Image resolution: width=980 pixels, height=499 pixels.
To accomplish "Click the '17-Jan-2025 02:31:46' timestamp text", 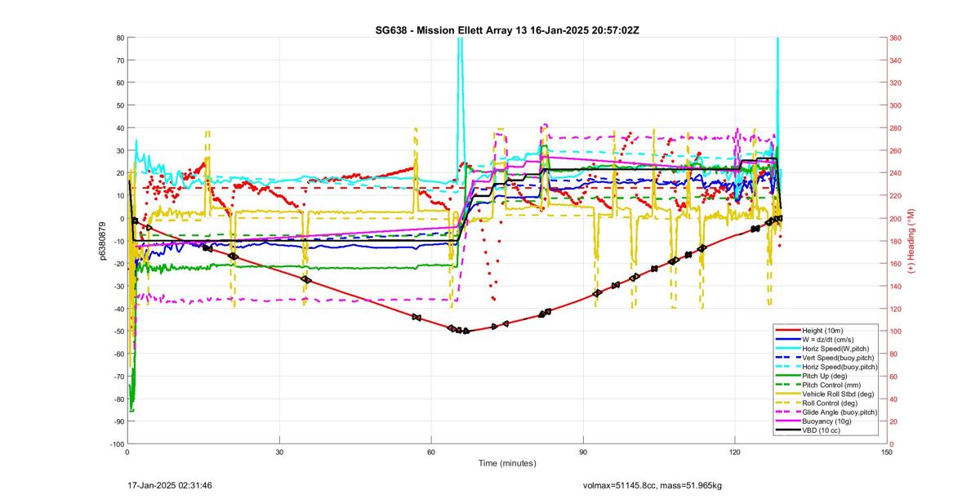I will pyautogui.click(x=170, y=485).
